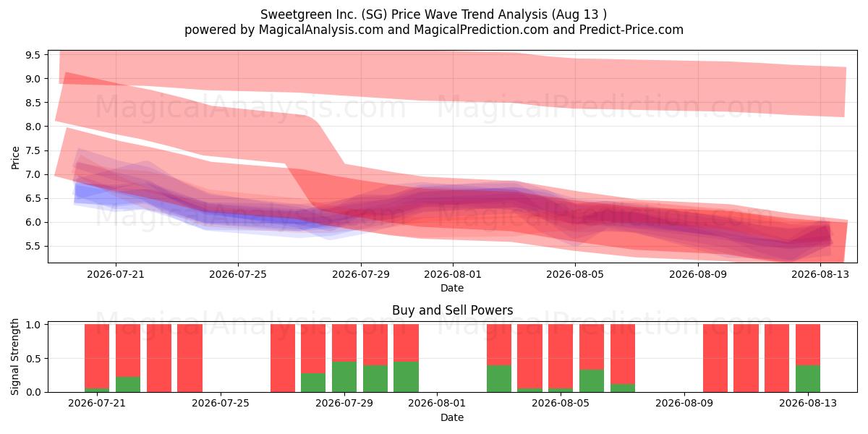Click 2026-07-21 on the bar chart date axis
The height and width of the screenshot is (434, 868).
pos(97,404)
